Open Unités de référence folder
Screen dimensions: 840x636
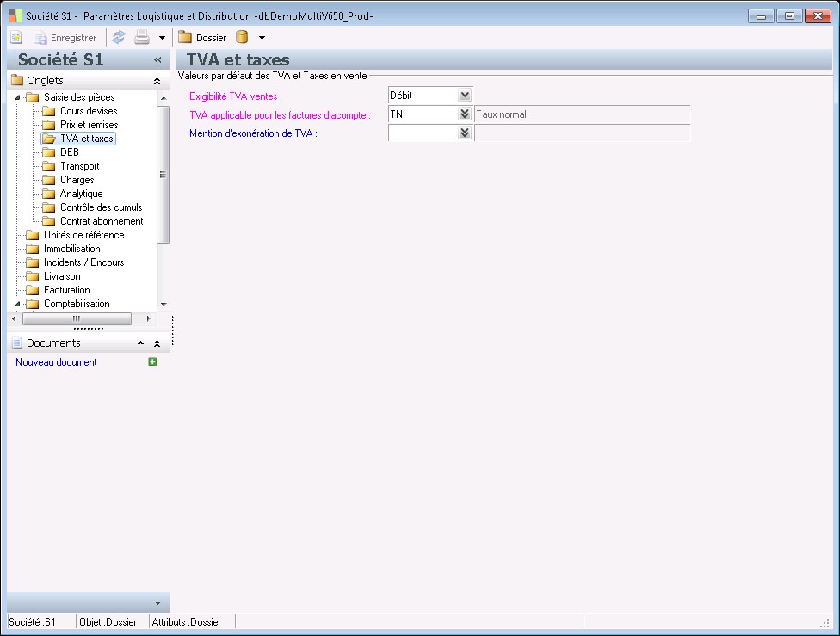coord(75,235)
